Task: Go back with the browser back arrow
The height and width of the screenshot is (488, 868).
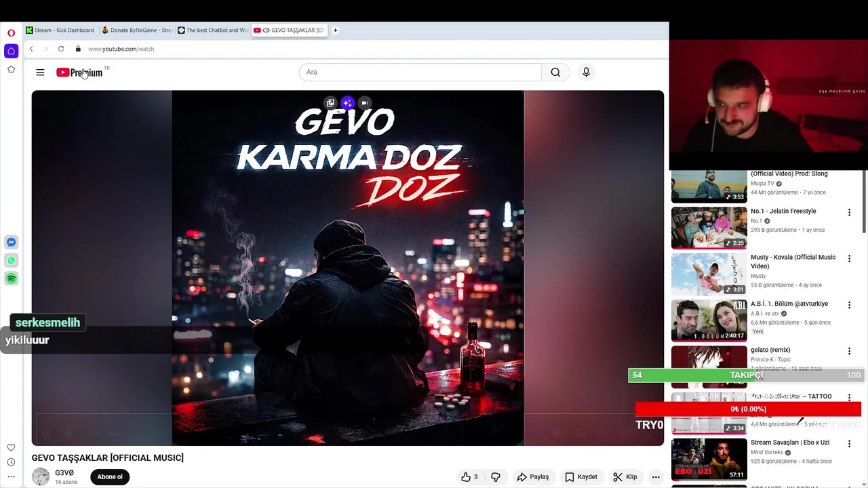Action: [x=31, y=49]
